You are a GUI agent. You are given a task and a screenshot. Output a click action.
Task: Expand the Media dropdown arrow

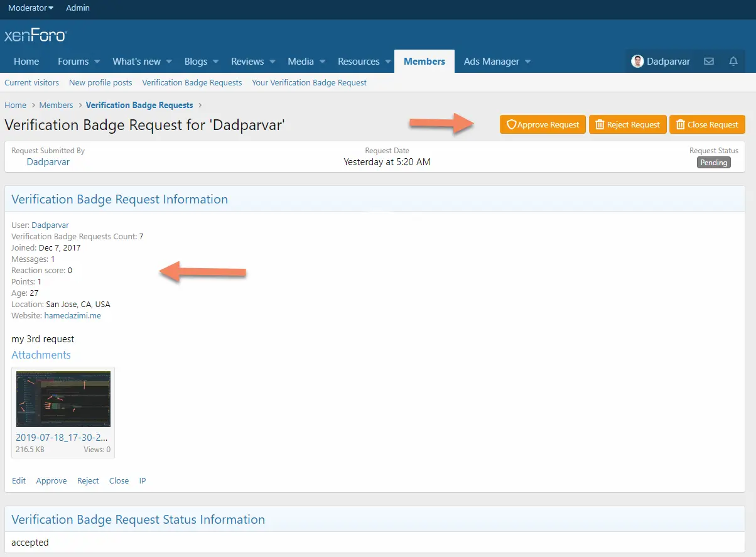(x=322, y=62)
